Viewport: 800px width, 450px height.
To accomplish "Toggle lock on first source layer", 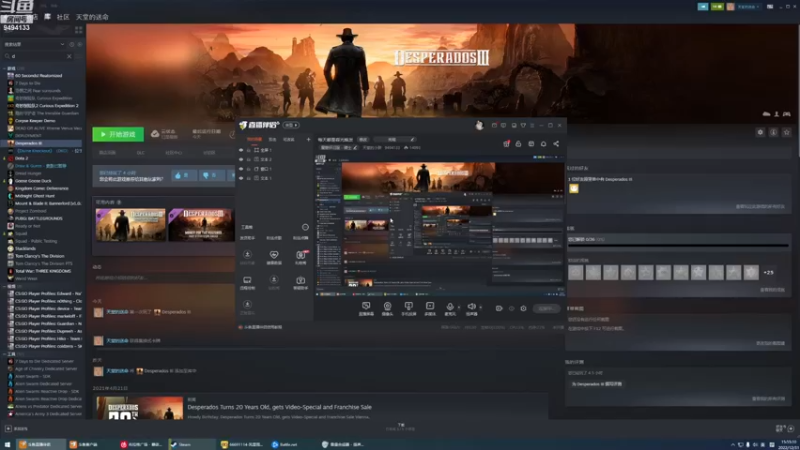I will 249,151.
